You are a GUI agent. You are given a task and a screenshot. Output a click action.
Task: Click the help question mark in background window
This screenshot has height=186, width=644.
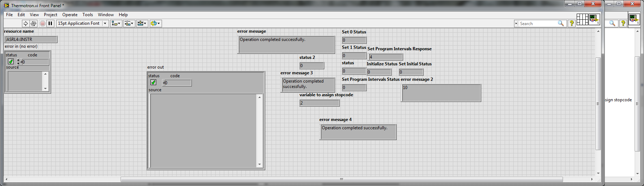coord(623,23)
